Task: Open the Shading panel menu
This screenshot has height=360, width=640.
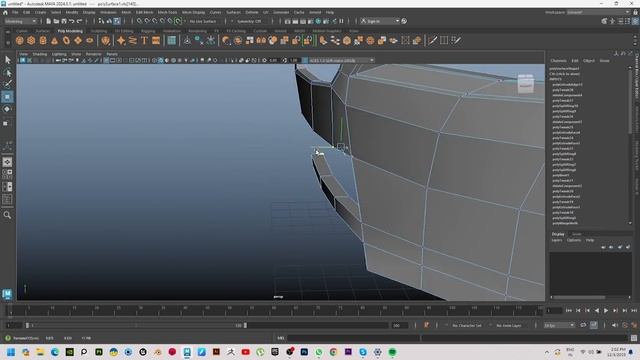Action: 40,54
